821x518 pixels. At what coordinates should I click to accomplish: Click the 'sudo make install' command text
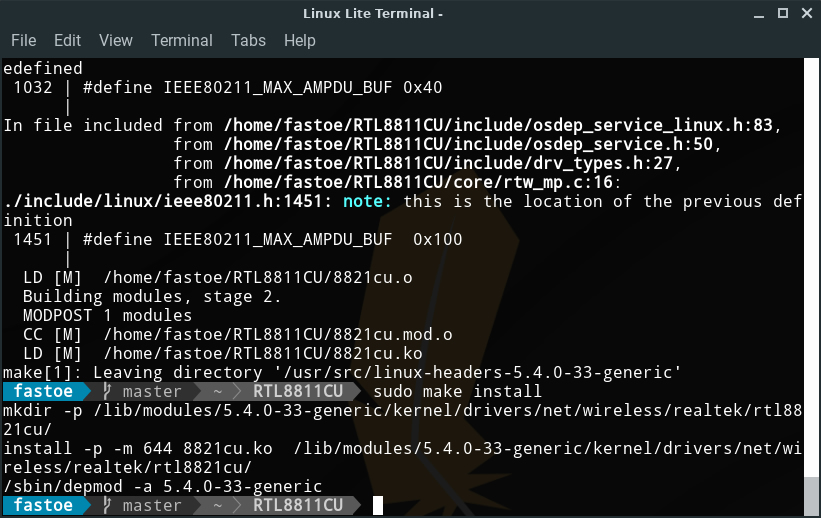pyautogui.click(x=457, y=391)
